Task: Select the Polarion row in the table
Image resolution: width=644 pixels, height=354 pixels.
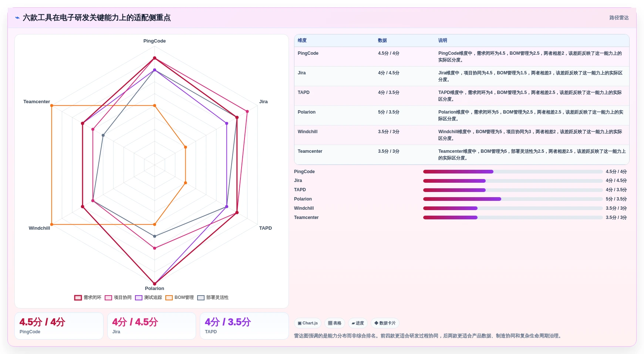Action: click(462, 115)
